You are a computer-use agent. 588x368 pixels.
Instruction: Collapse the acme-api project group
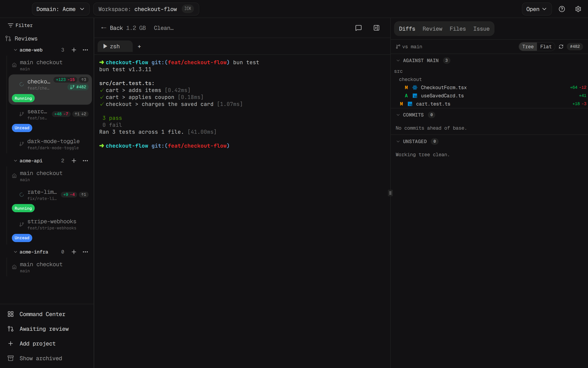(15, 161)
